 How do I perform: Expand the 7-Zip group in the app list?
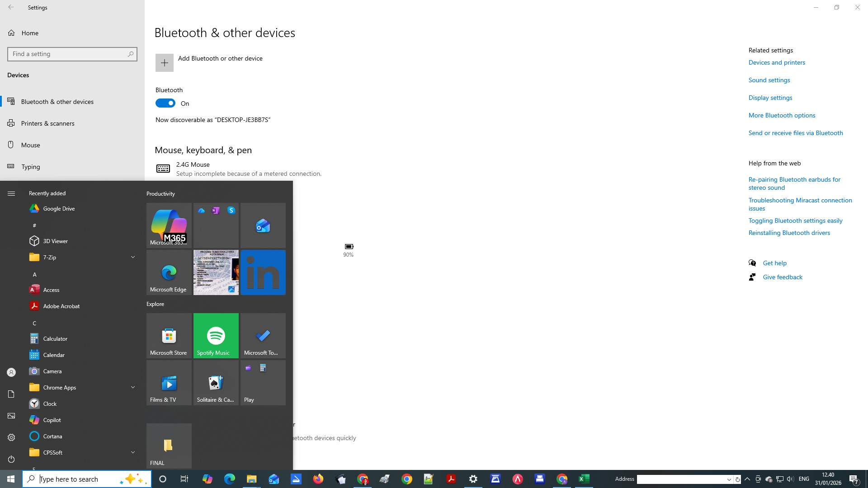click(x=133, y=257)
